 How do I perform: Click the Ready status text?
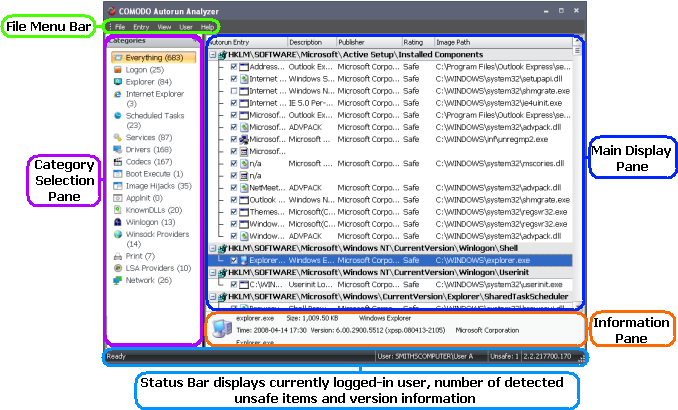click(x=116, y=356)
